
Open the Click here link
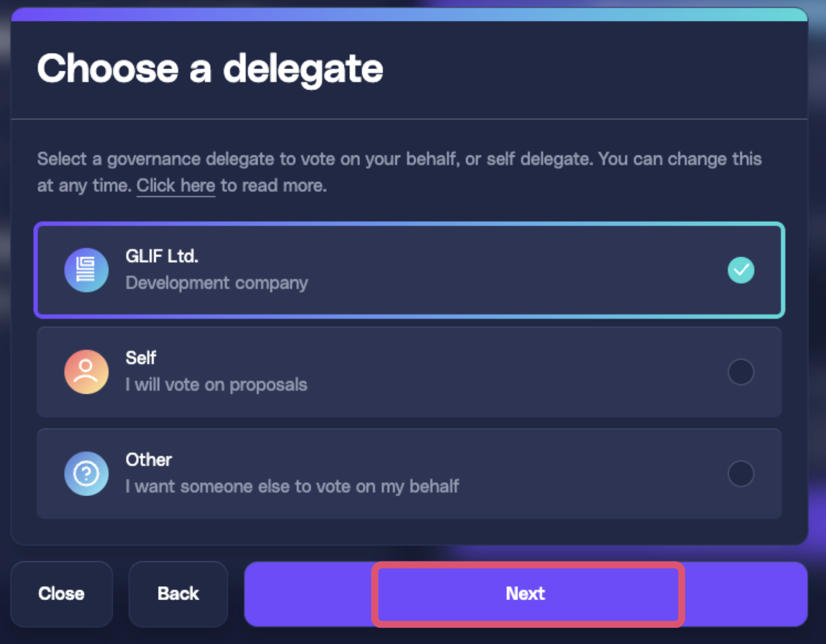(176, 185)
